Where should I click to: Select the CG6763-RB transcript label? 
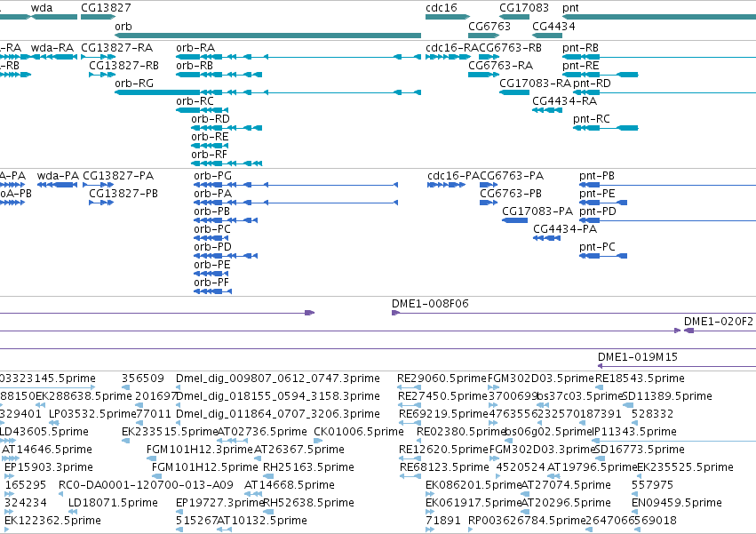[x=511, y=48]
